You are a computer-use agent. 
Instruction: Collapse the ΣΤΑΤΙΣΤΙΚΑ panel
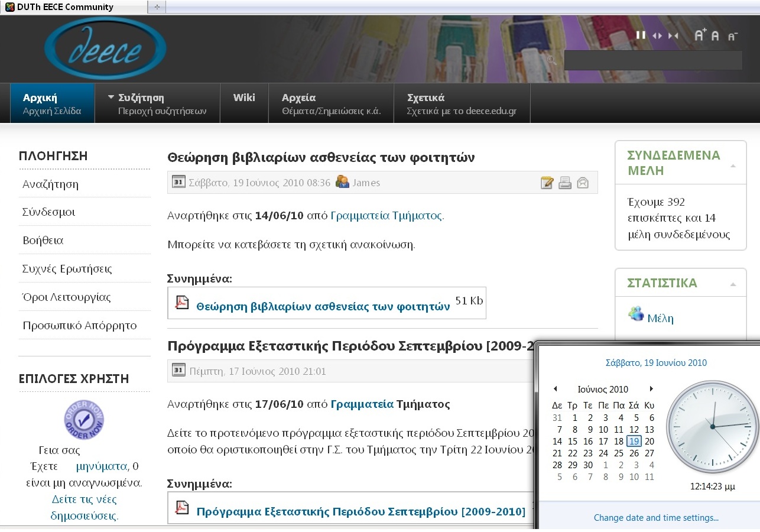733,284
